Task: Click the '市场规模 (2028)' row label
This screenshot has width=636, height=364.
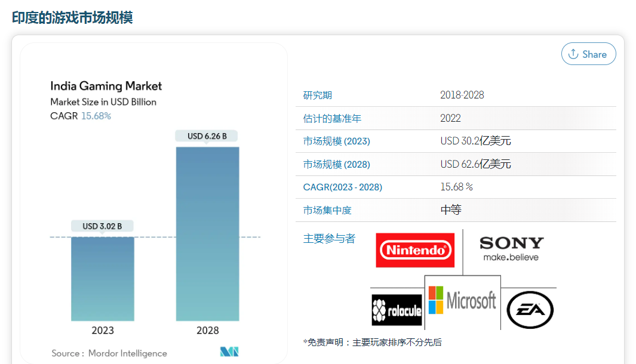Action: pyautogui.click(x=337, y=164)
